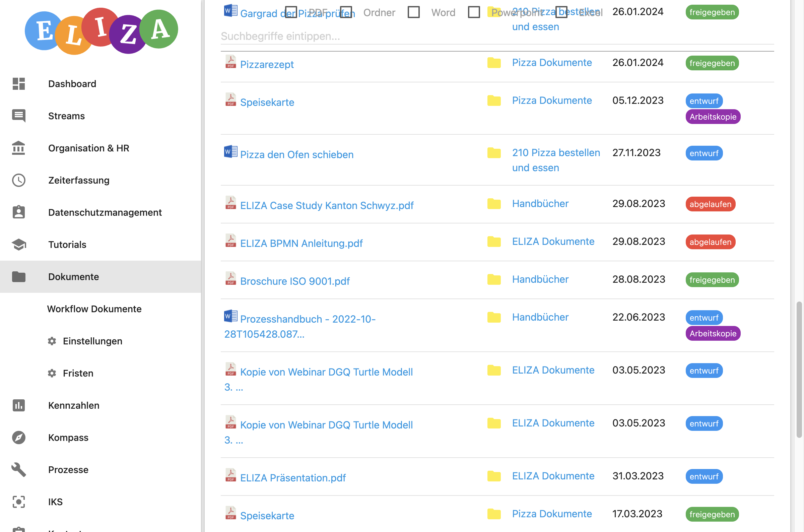The image size is (804, 532).
Task: Click the 'entwurf' badge on Pizza den Ofen schieben row
Action: (x=704, y=153)
